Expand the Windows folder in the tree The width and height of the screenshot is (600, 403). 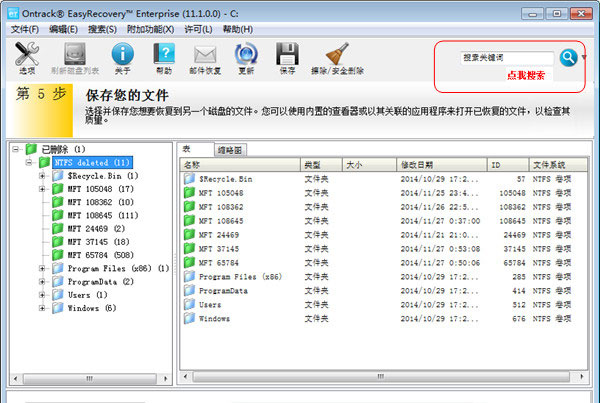tap(42, 308)
